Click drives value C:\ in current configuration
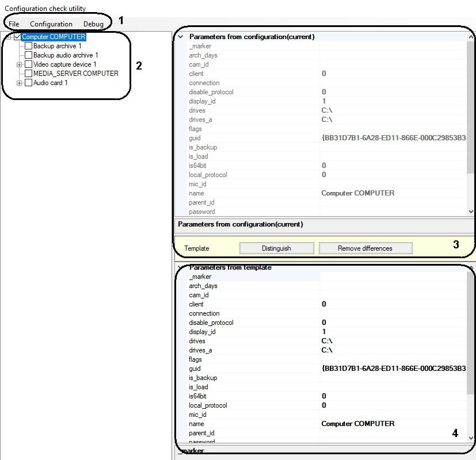The width and height of the screenshot is (476, 460). pos(327,110)
